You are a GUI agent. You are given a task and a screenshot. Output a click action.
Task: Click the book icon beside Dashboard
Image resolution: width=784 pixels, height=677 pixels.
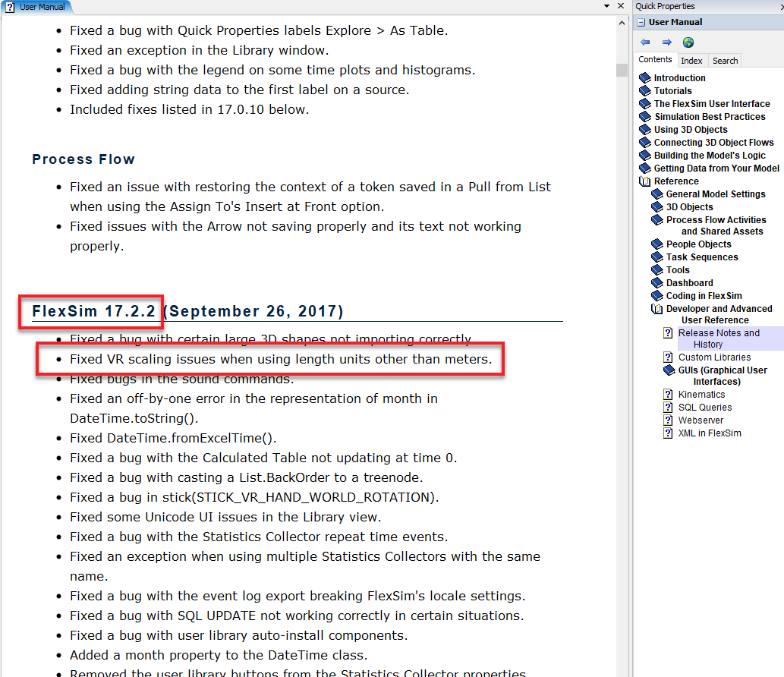(657, 283)
